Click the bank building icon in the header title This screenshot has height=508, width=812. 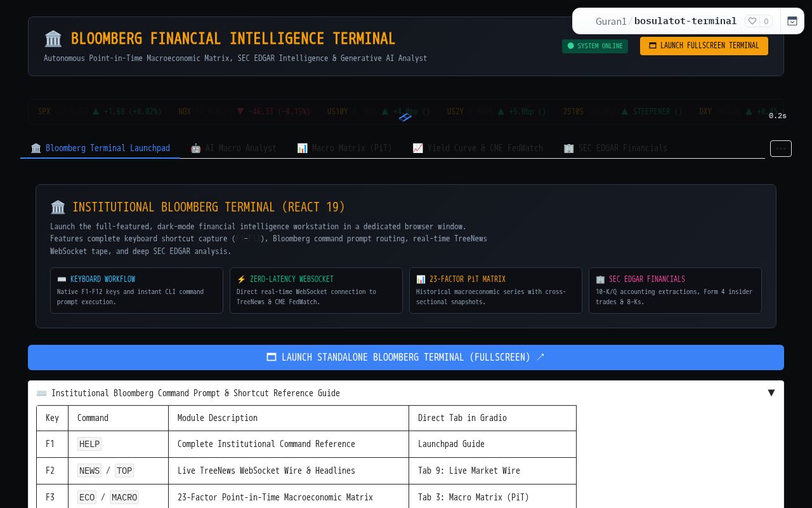pos(53,39)
